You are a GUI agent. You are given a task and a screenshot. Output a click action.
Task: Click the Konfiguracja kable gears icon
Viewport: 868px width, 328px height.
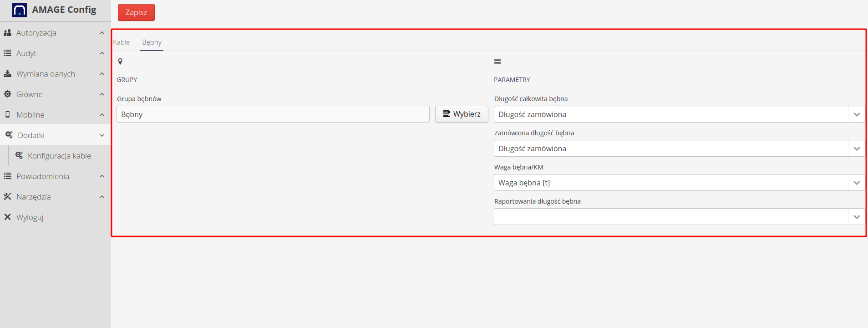19,156
